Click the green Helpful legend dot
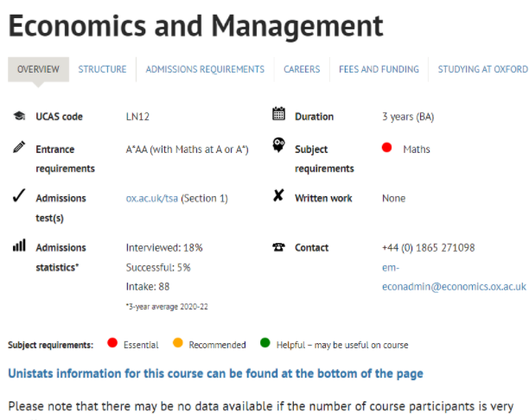The height and width of the screenshot is (420, 529). click(265, 344)
